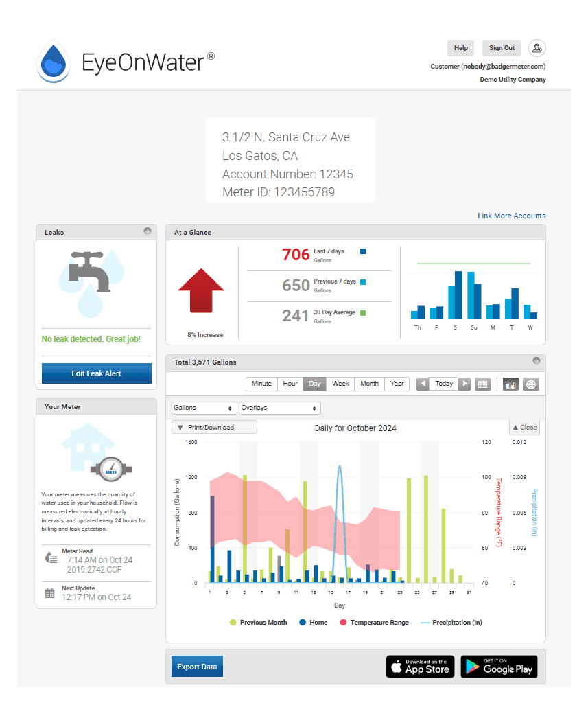Click the EyeOnWater water drop logo
This screenshot has height=727, width=588.
tap(54, 62)
